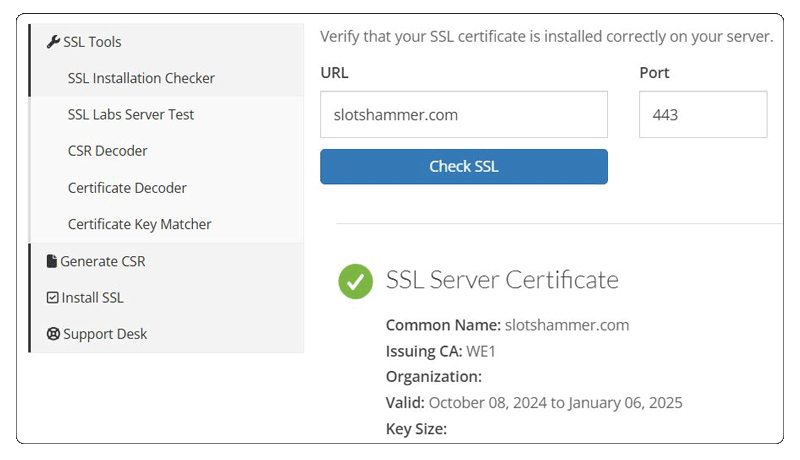Open the Install SSL section label
Image resolution: width=800 pixels, height=460 pixels.
(x=92, y=298)
